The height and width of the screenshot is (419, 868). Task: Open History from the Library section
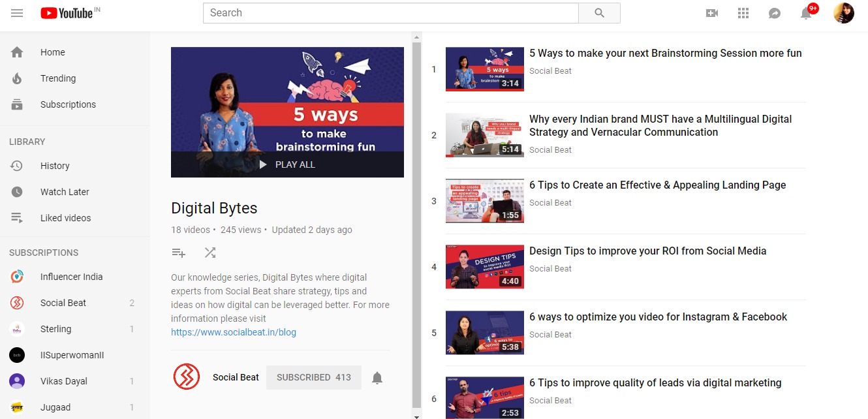pyautogui.click(x=75, y=166)
